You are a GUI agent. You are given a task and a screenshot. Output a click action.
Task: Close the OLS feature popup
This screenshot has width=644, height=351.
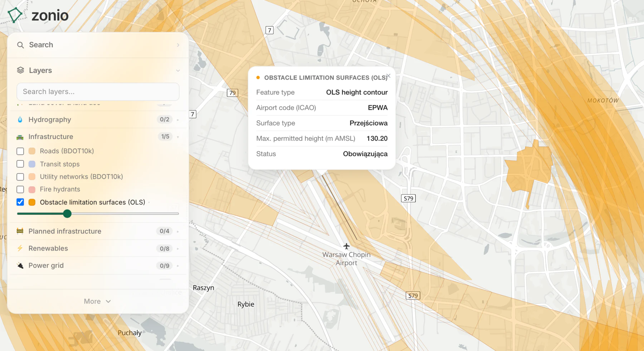point(388,76)
